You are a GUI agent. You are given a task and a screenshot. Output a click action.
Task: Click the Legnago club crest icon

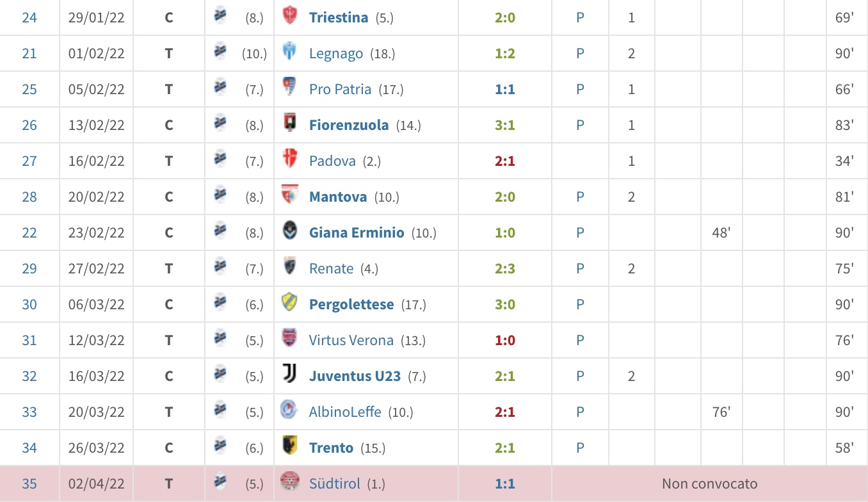289,53
